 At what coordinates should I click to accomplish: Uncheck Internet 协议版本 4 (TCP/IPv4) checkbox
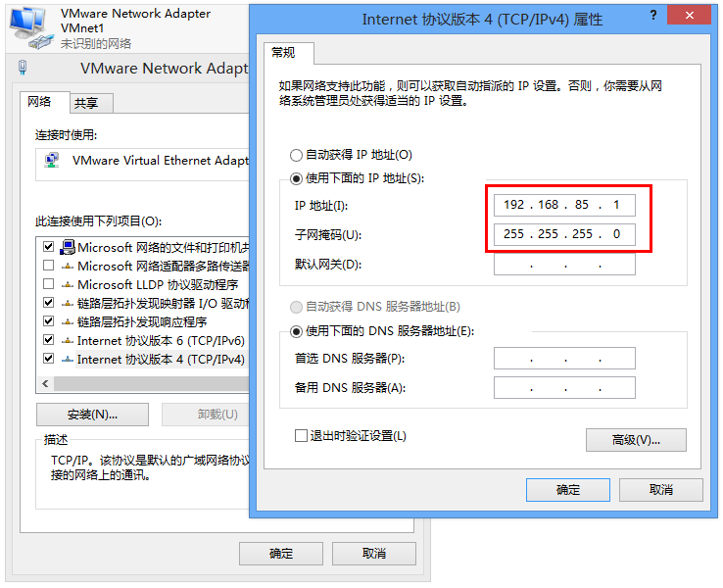pyautogui.click(x=48, y=359)
